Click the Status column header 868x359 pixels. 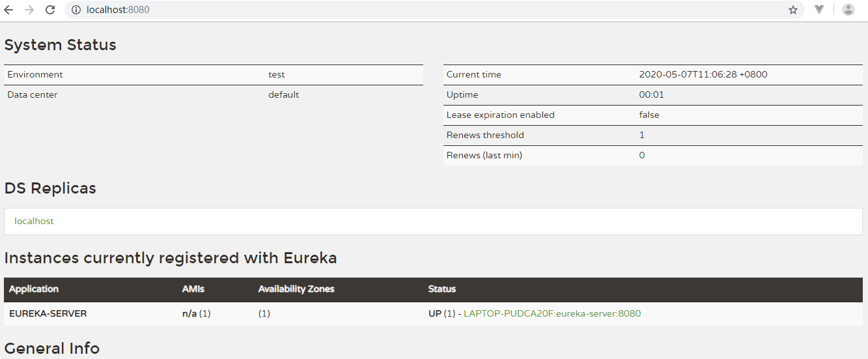442,289
